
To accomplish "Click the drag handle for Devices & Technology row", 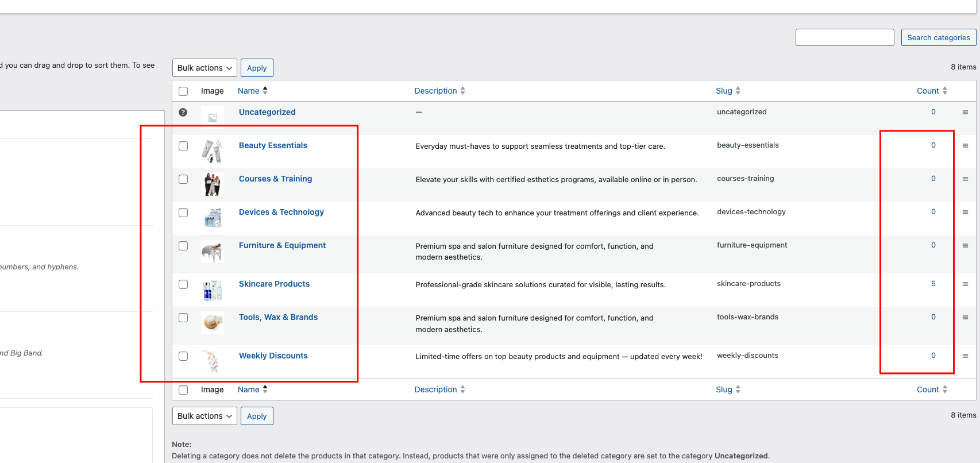I will coord(965,213).
